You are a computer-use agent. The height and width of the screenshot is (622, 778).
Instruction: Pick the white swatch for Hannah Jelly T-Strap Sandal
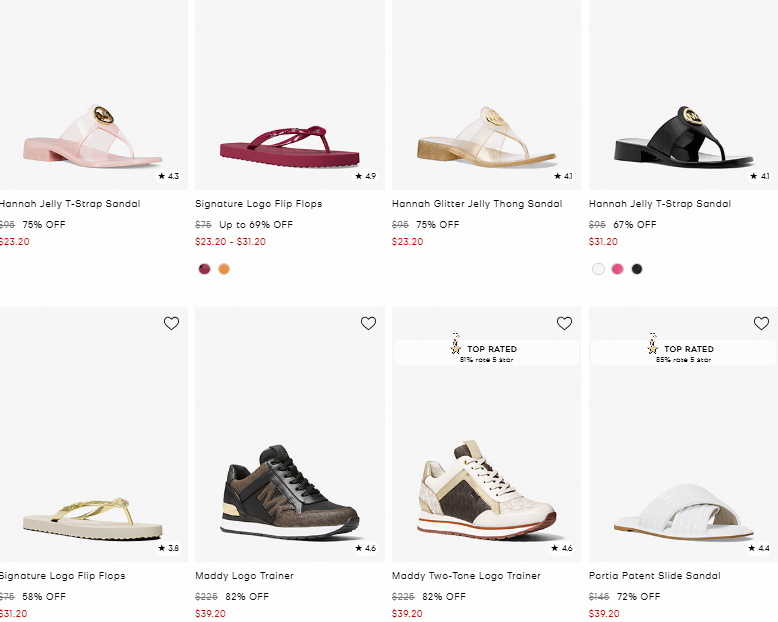(x=598, y=269)
